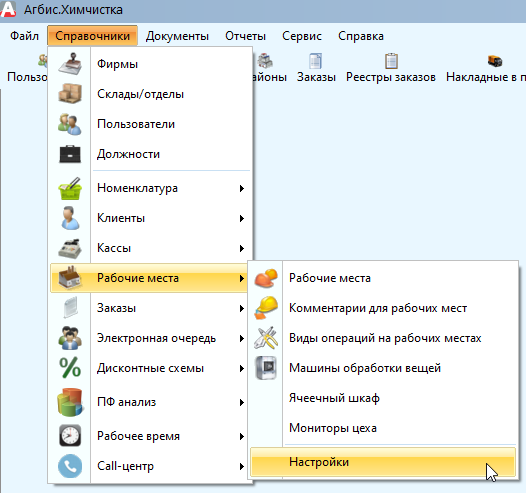Click the Клиенты person icon
The image size is (526, 493).
point(70,218)
